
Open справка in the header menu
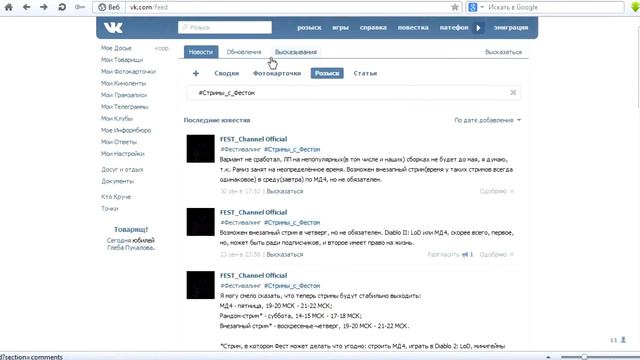coord(373,27)
